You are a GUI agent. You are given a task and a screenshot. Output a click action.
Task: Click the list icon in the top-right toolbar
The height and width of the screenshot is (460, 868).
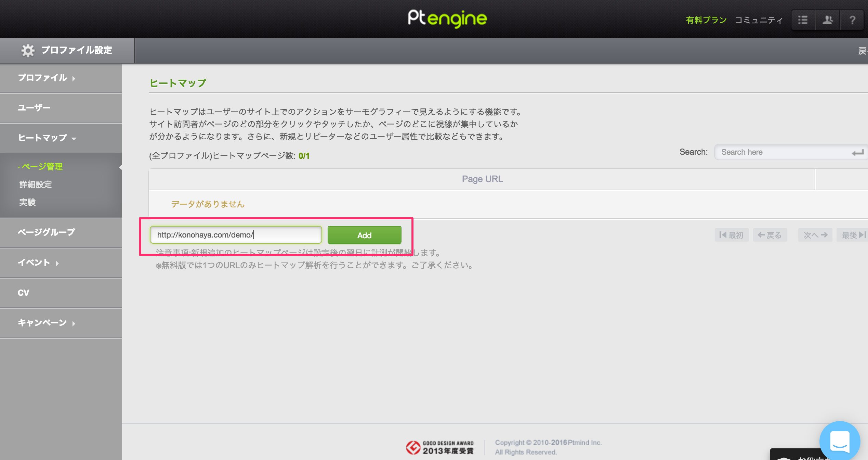(803, 20)
